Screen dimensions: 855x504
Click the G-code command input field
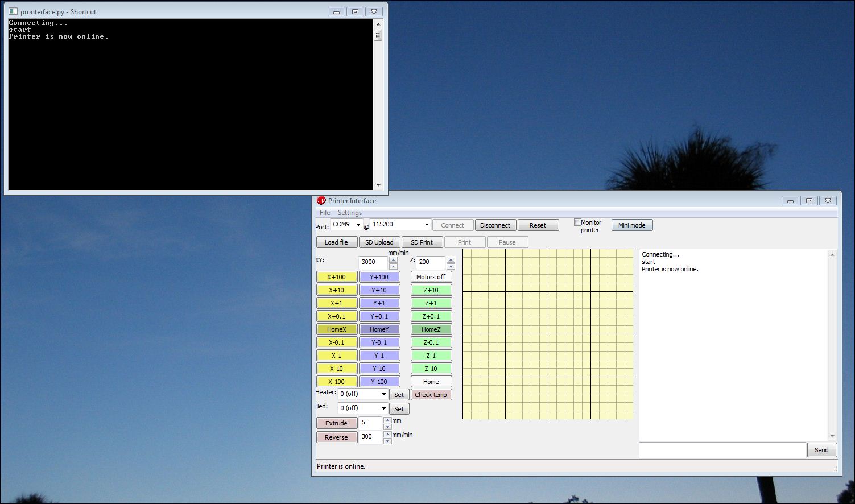click(722, 450)
